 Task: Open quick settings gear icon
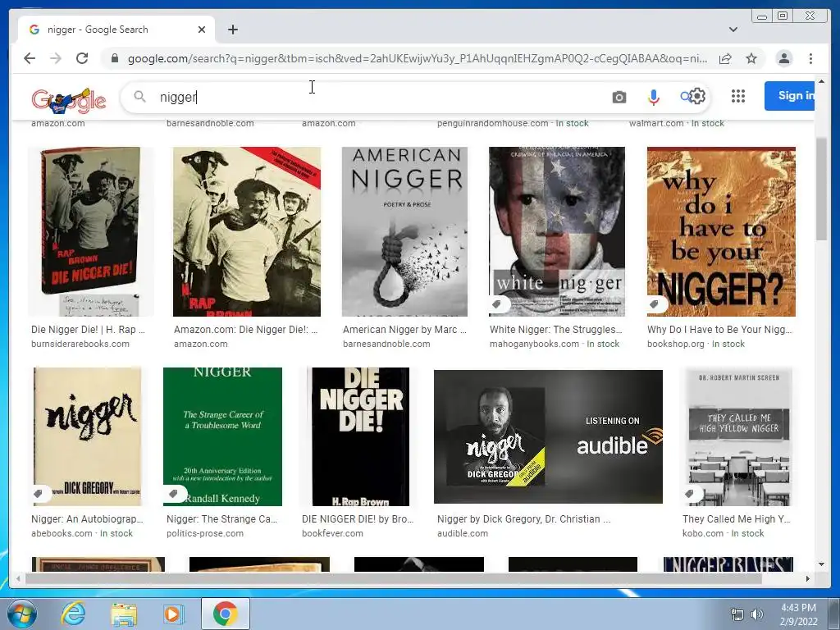[x=697, y=96]
